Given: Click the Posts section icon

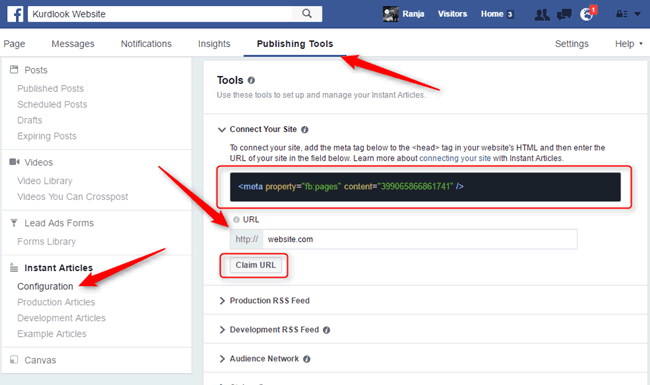Looking at the screenshot, I should click(14, 70).
